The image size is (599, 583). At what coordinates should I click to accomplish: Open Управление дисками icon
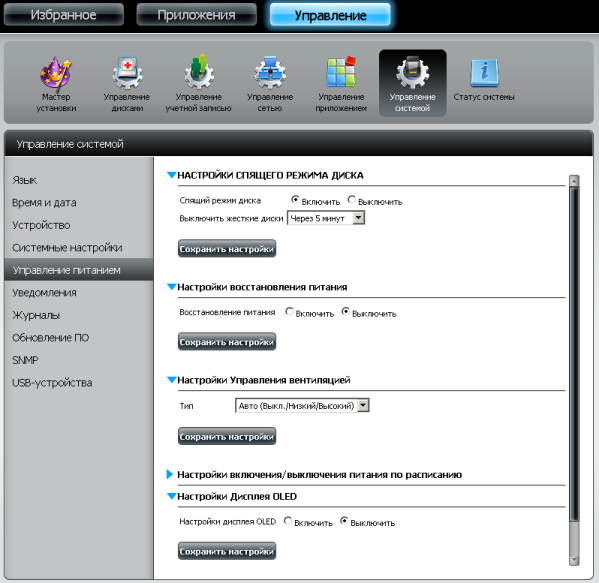coord(127,72)
